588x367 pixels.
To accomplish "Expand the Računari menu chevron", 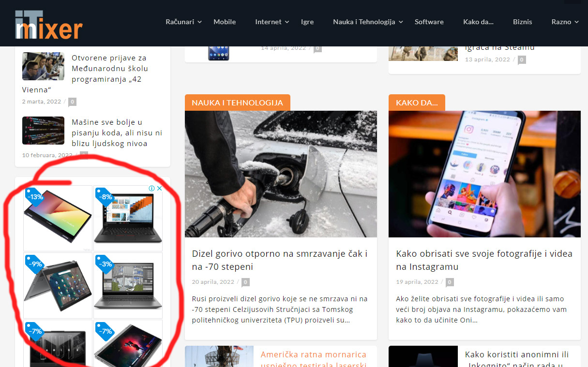I will click(x=200, y=22).
